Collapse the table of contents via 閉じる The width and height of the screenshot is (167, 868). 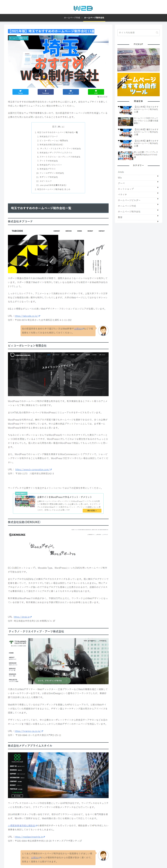[61, 127]
